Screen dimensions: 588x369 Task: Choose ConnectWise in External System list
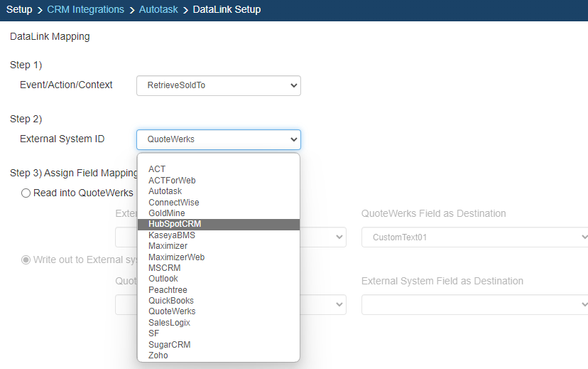(x=173, y=203)
